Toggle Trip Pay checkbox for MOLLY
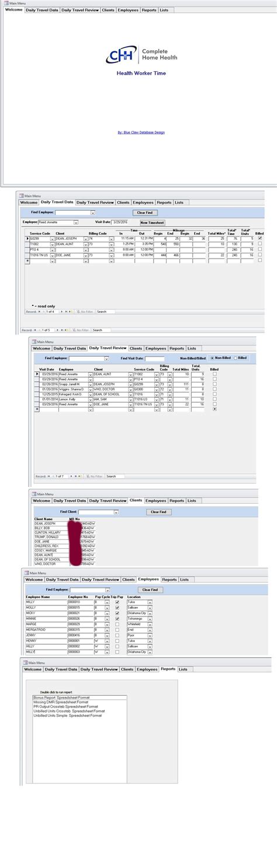Image resolution: width=277 pixels, height=868 pixels. [x=117, y=608]
